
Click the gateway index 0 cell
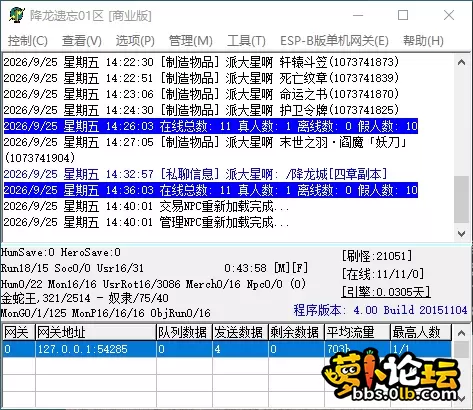tap(19, 349)
